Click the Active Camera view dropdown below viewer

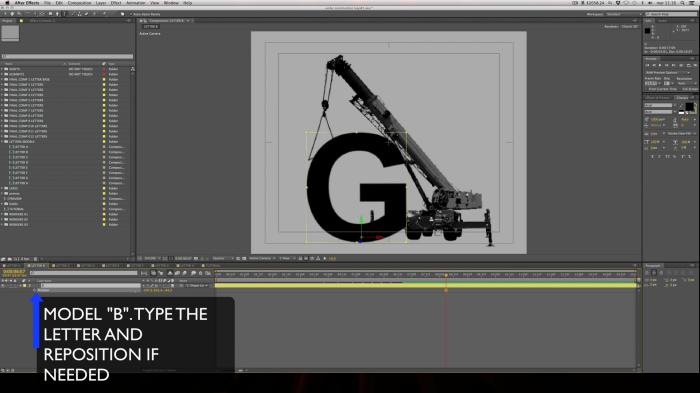[262, 258]
